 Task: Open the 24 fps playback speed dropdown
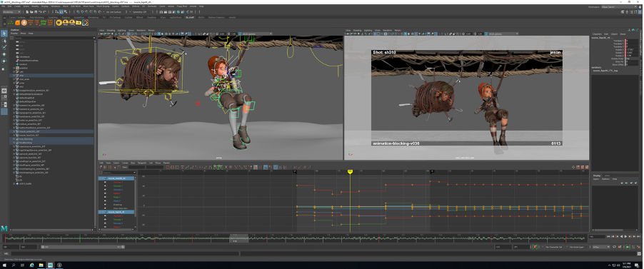point(601,247)
